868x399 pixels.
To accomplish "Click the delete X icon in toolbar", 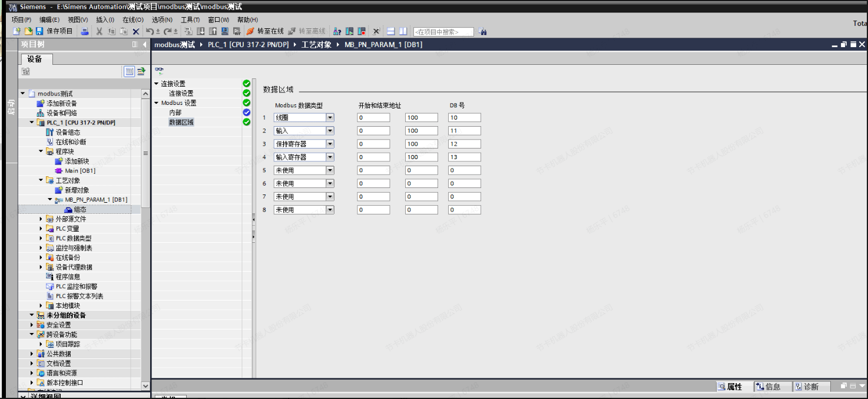I will pos(136,31).
